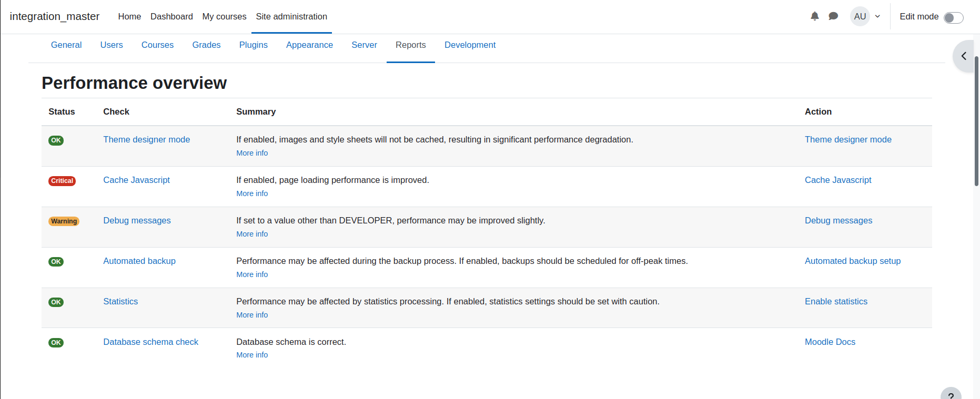Image resolution: width=980 pixels, height=399 pixels.
Task: Click the Warning status badge
Action: [x=64, y=221]
